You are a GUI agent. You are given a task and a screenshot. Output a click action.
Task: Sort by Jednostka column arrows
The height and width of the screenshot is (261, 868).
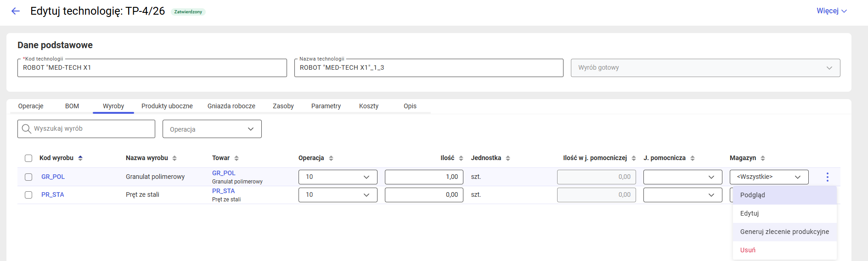[x=508, y=158]
